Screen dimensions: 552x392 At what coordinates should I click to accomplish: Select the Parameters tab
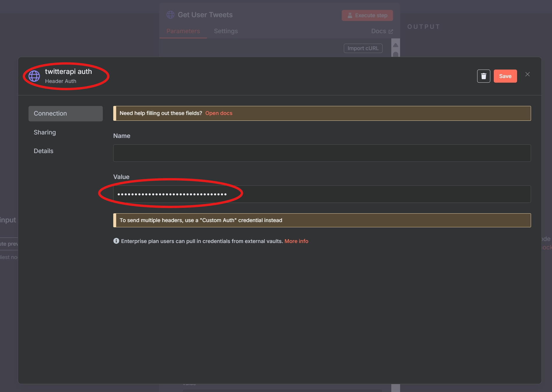tap(183, 31)
